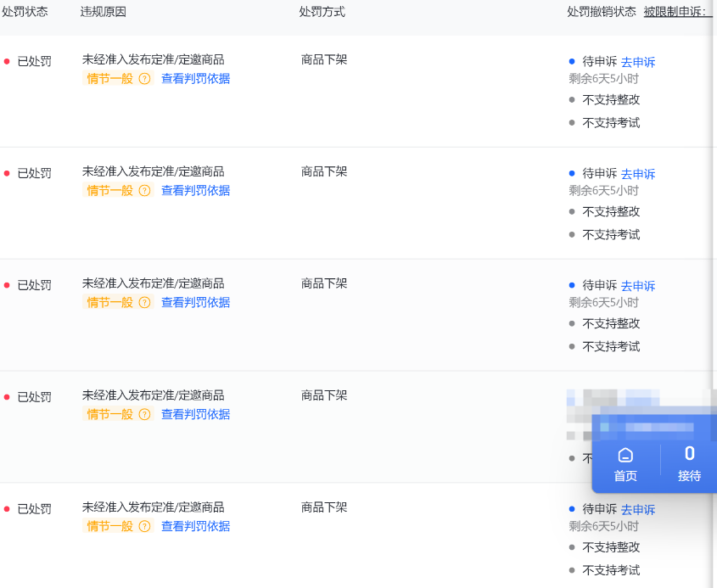Start appeal via 去申诉 in fifth row
This screenshot has height=588, width=717.
pyautogui.click(x=638, y=510)
